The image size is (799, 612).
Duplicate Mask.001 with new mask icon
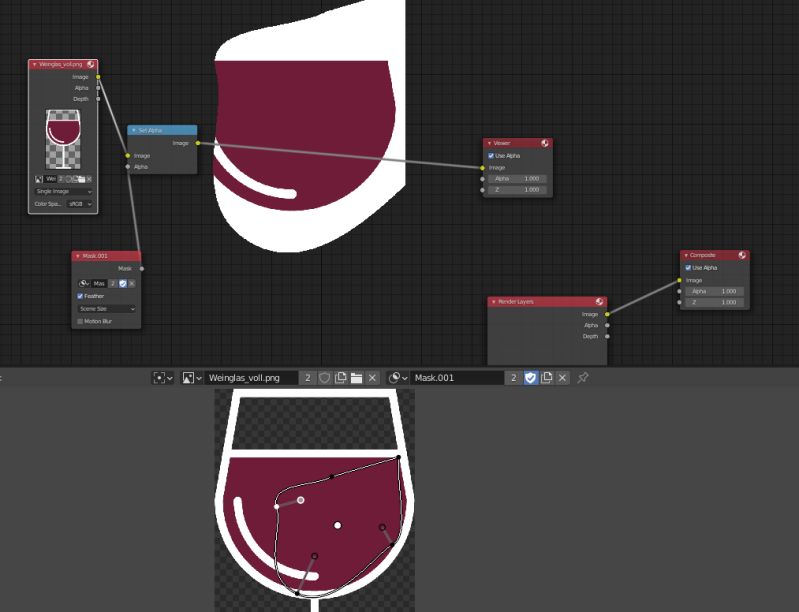(546, 378)
